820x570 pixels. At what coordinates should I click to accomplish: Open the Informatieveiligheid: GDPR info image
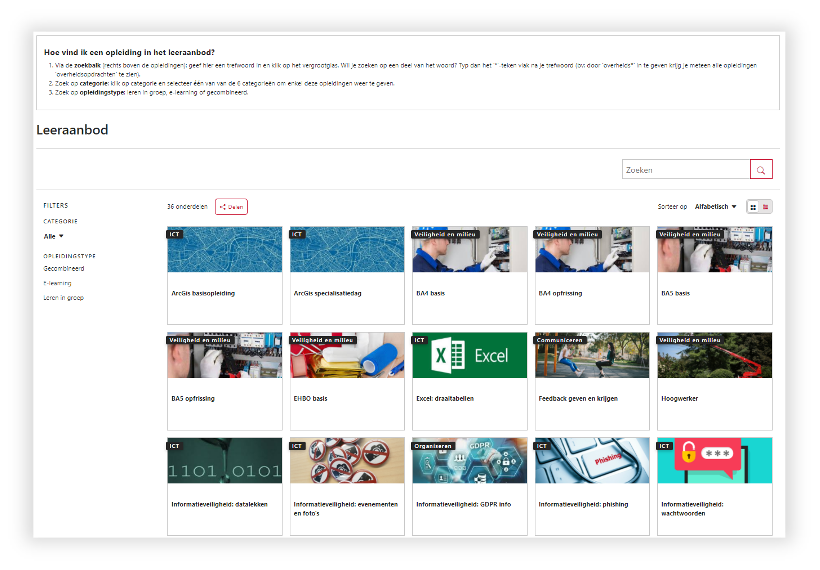(x=469, y=461)
